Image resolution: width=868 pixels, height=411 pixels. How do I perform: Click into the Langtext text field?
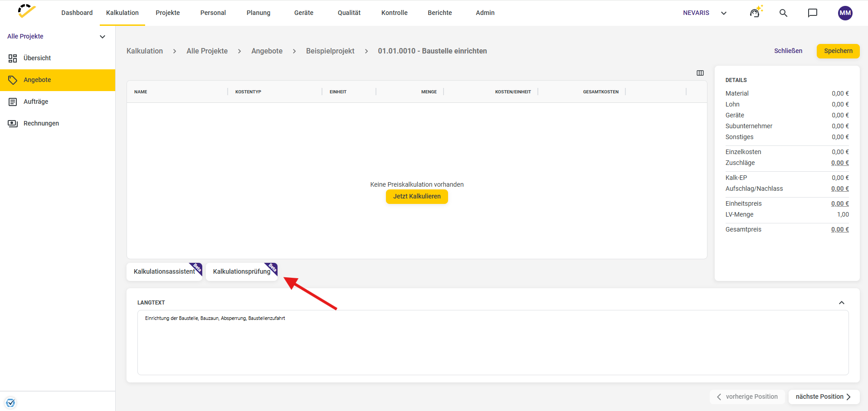pos(493,343)
